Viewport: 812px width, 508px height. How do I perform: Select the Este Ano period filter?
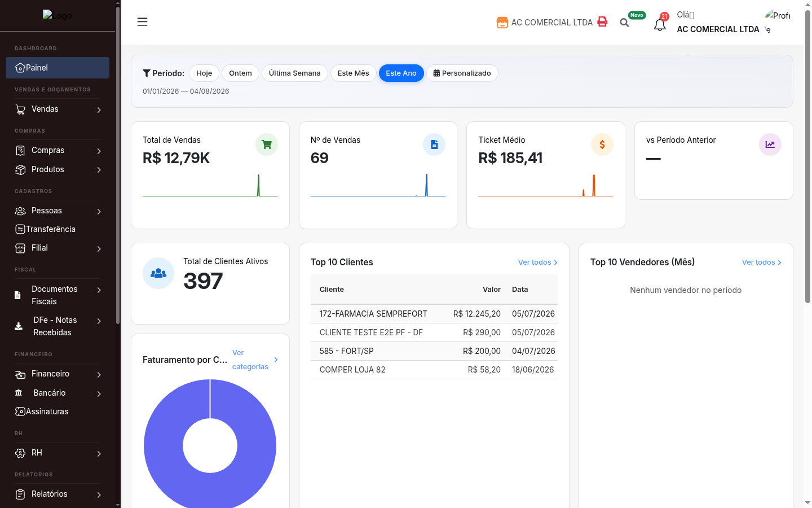(401, 73)
